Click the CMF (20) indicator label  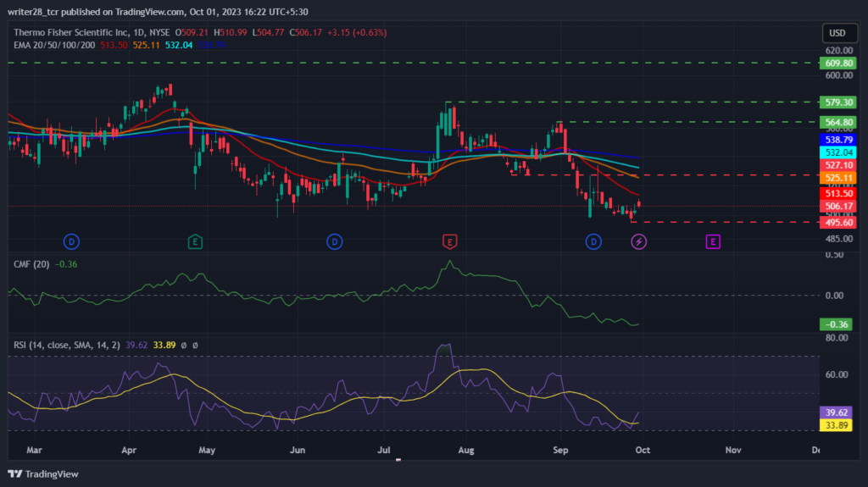point(31,264)
